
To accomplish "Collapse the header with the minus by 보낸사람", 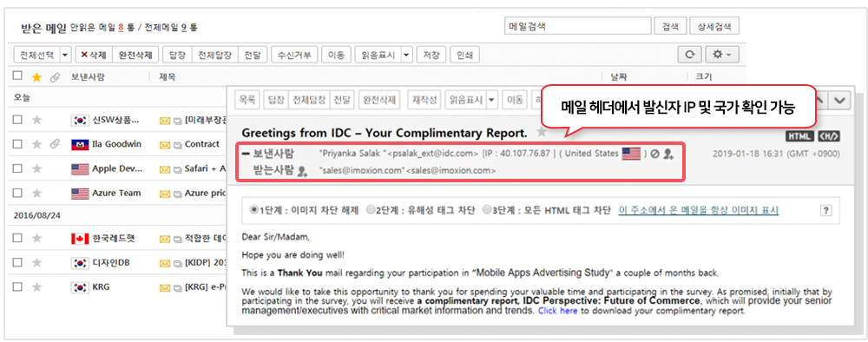I will point(247,154).
